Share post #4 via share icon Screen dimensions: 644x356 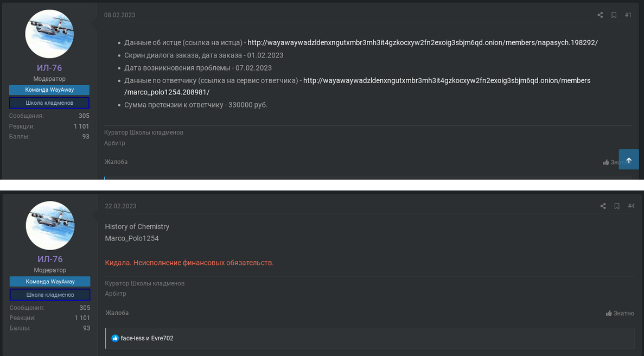[x=603, y=206]
